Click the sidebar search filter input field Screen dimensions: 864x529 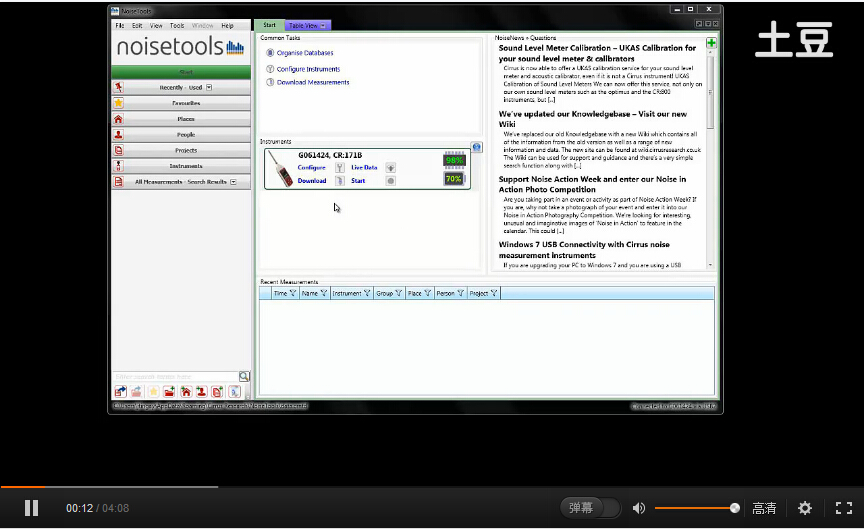[175, 376]
